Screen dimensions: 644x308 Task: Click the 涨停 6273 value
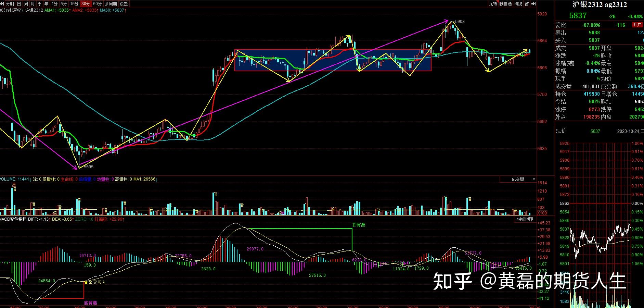(594, 109)
